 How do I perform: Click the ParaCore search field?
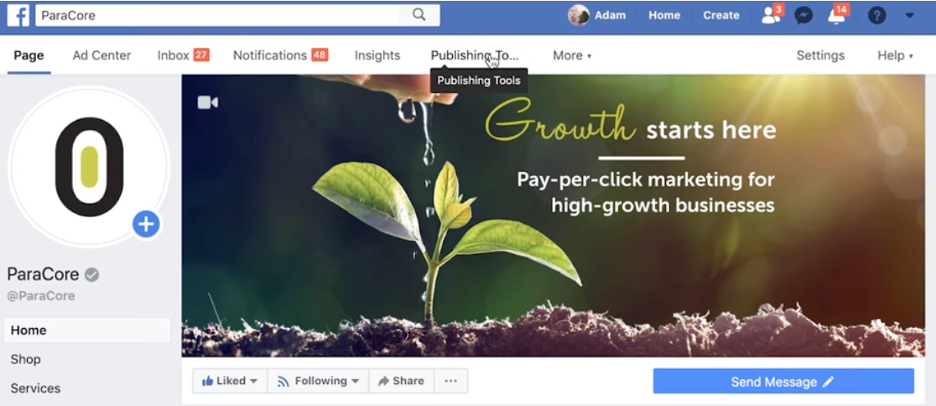(217, 16)
